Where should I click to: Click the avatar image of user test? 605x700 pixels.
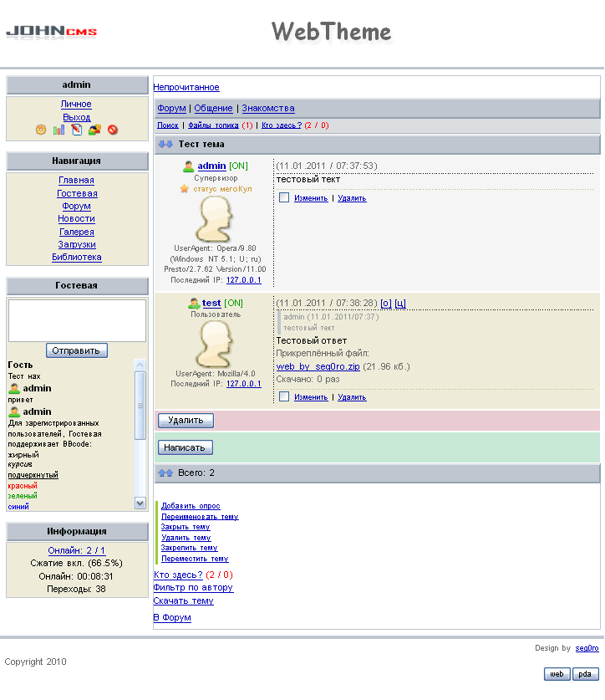214,343
